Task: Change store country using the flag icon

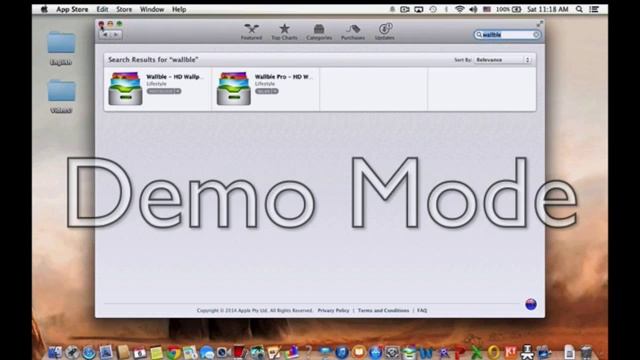Action: click(x=531, y=304)
